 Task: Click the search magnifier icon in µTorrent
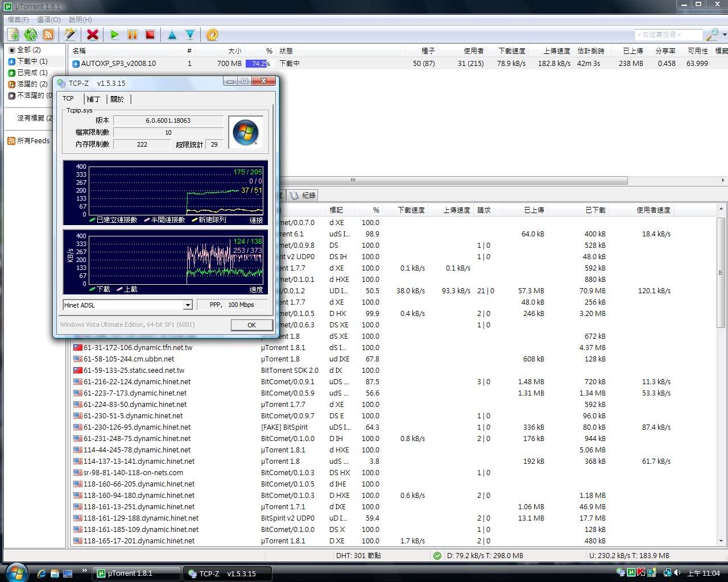click(712, 35)
